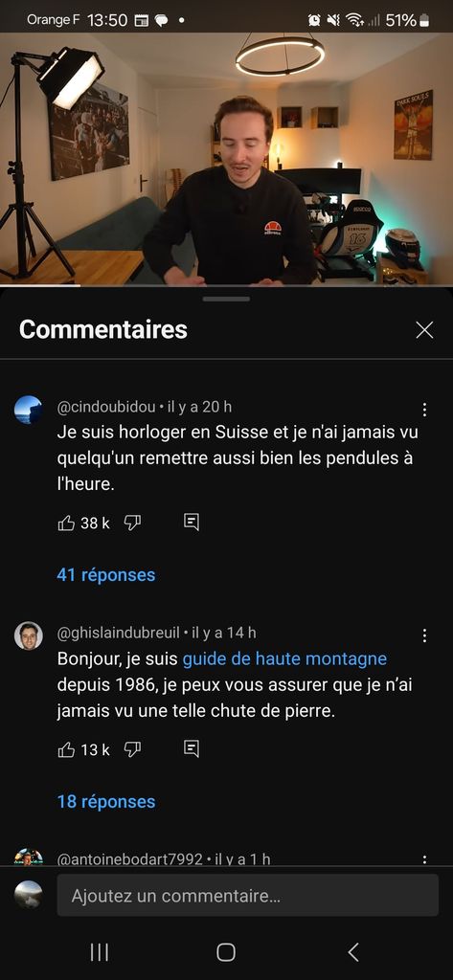Dislike the @ghislaindubreuil comment
The height and width of the screenshot is (980, 453).
pyautogui.click(x=132, y=749)
